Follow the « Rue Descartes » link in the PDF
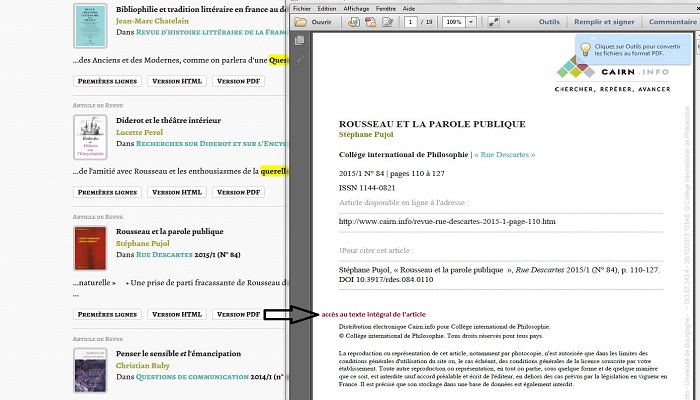Screen dimensions: 700x400 pyautogui.click(x=505, y=155)
